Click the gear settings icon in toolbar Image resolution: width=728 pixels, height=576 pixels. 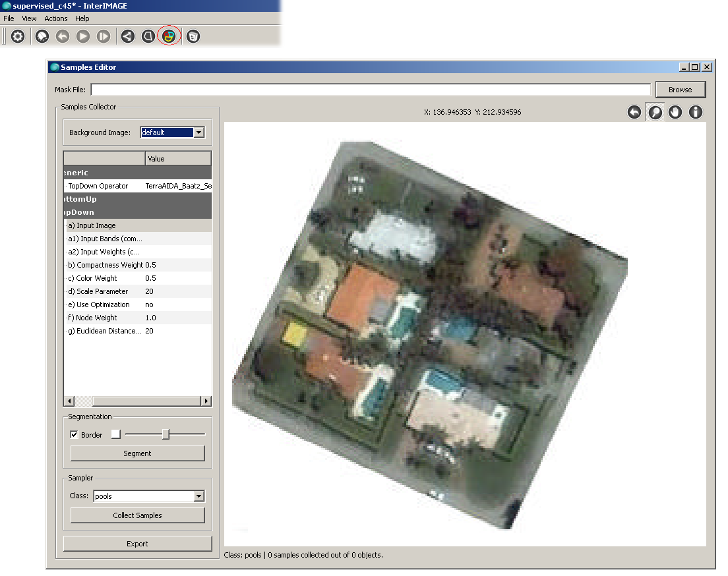18,37
